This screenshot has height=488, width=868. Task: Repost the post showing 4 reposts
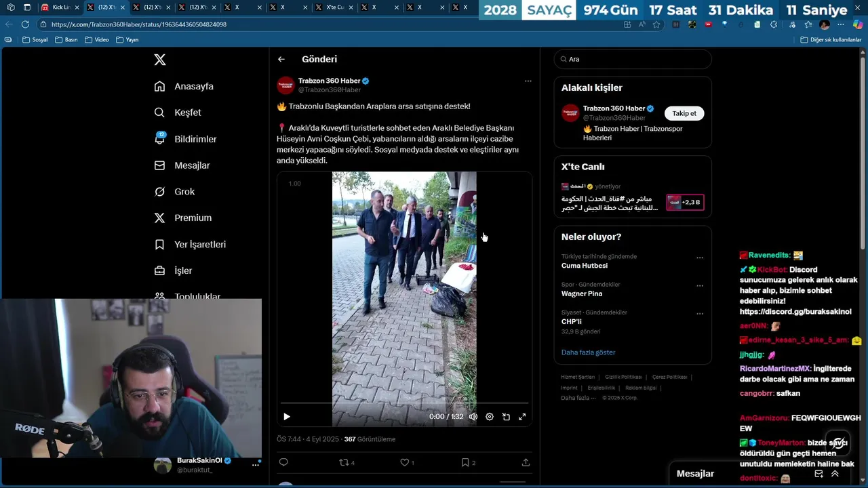pyautogui.click(x=347, y=462)
